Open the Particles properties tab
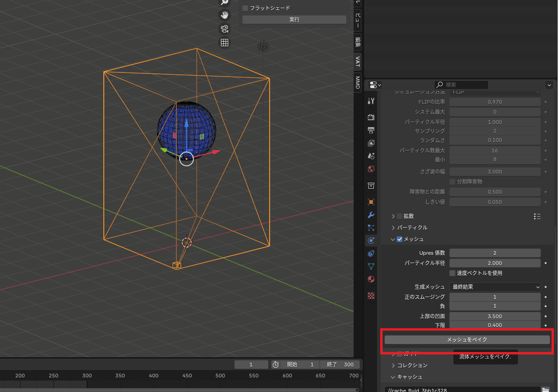 click(371, 228)
